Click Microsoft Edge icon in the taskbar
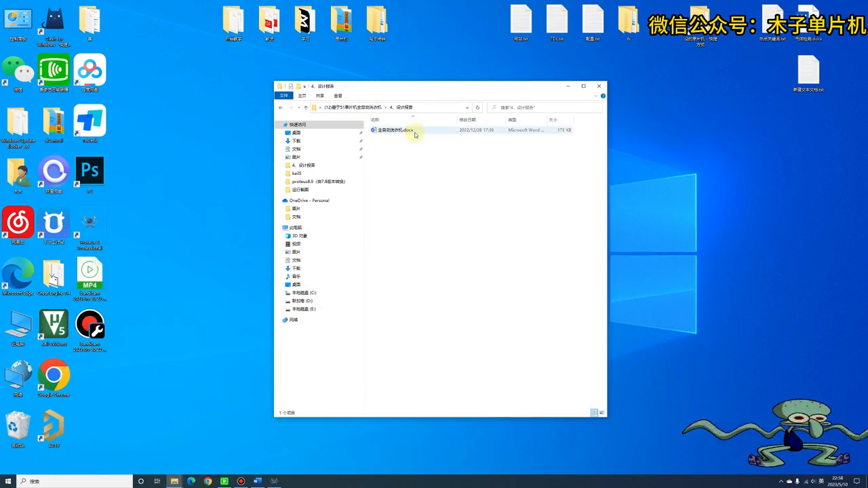Screen dimensions: 868x488 191,481
